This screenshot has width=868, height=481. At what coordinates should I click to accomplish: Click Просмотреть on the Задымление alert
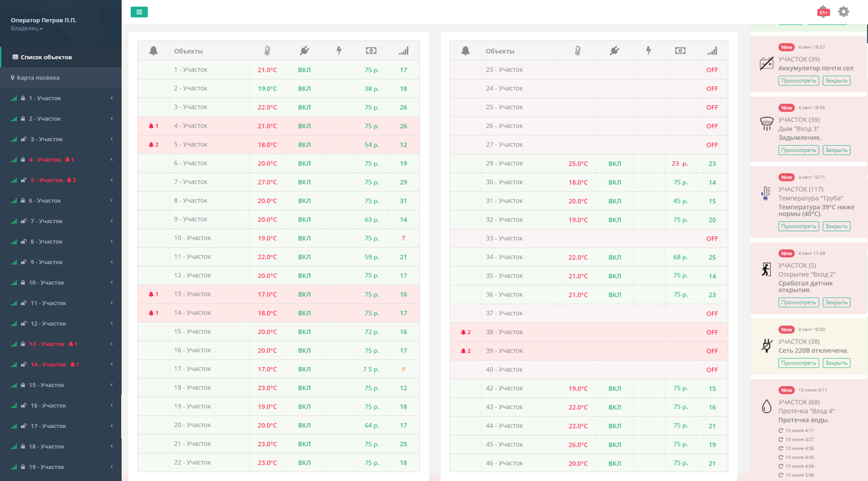(798, 150)
